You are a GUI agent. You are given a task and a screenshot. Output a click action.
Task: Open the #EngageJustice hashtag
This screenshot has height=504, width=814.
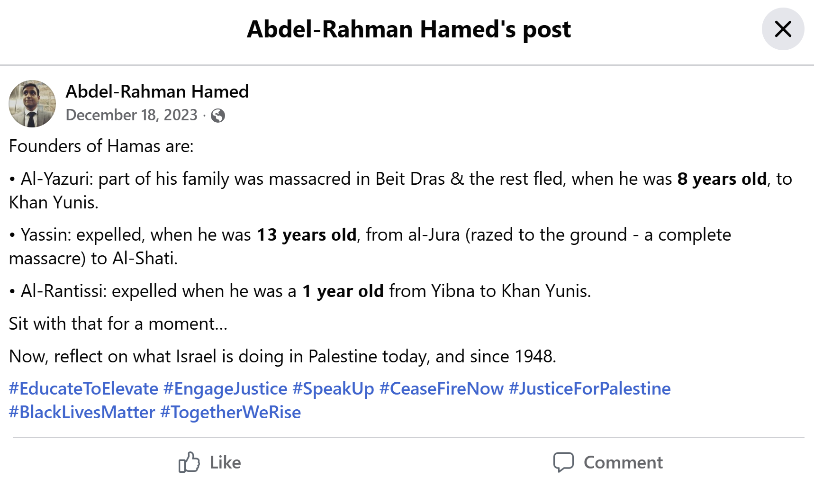(x=225, y=388)
